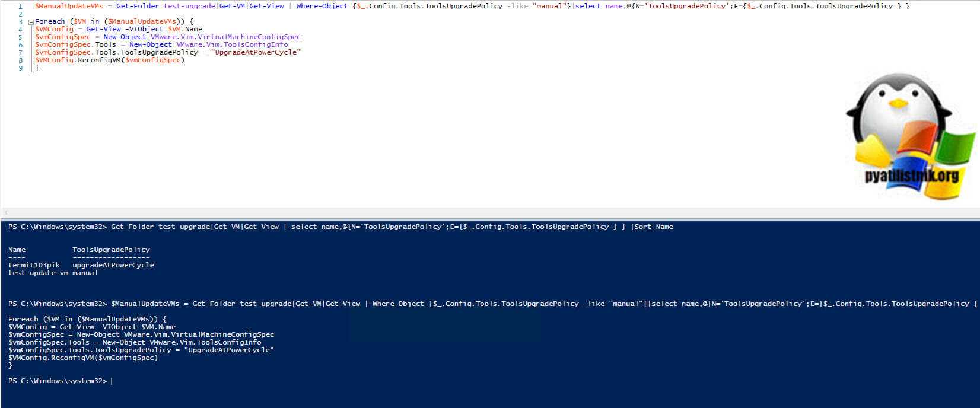Click the first PS C:\Windows\system32> prompt in console

tap(58, 227)
